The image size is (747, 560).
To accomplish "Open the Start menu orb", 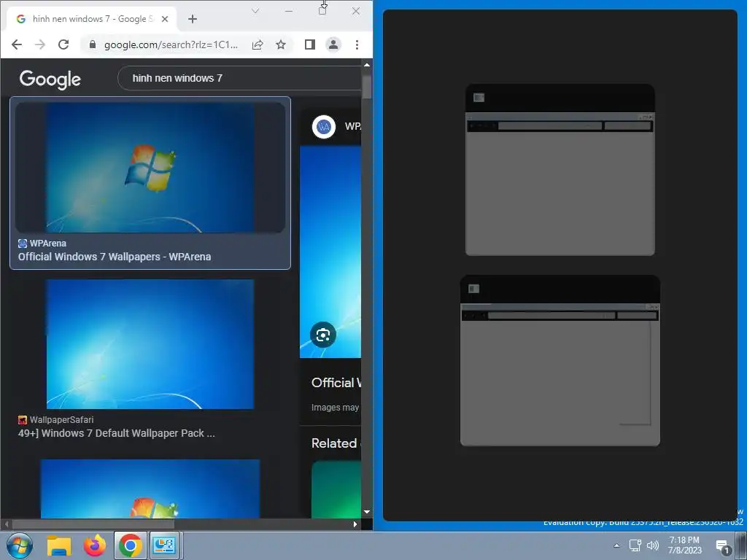I will coord(20,545).
